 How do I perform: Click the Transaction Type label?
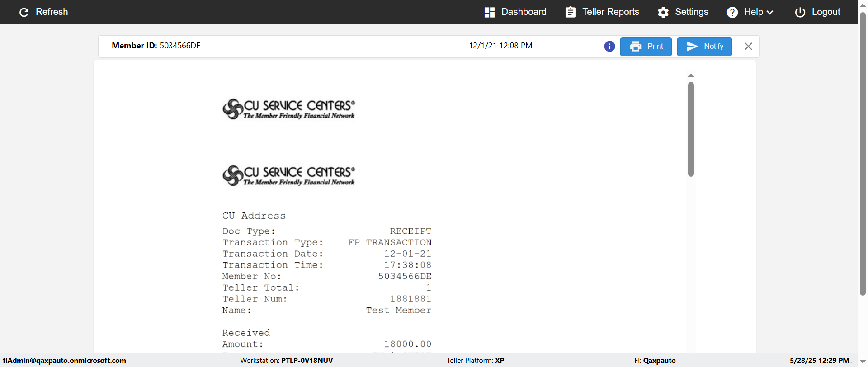(x=273, y=242)
